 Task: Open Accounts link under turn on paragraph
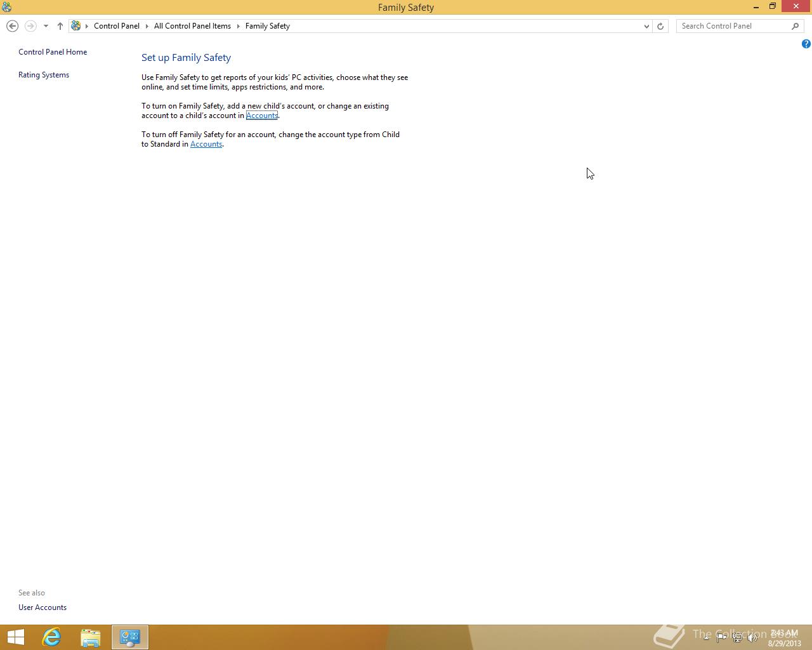tap(262, 116)
